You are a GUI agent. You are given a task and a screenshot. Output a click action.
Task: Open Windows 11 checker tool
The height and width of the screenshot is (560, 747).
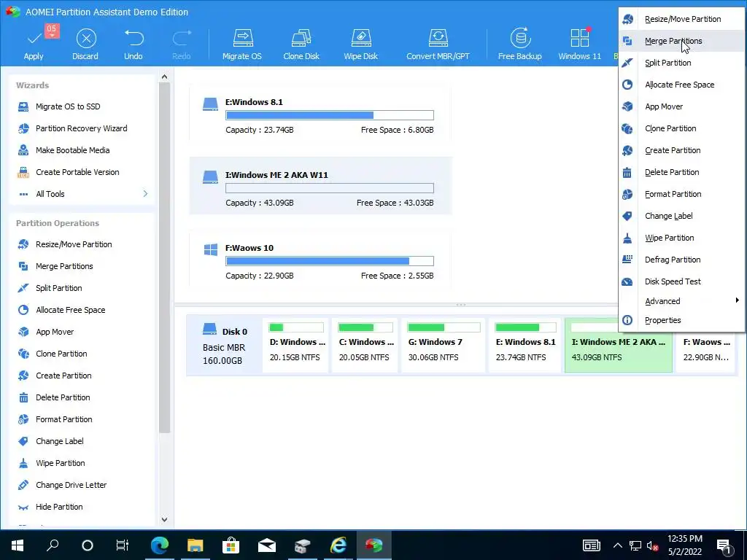[579, 44]
